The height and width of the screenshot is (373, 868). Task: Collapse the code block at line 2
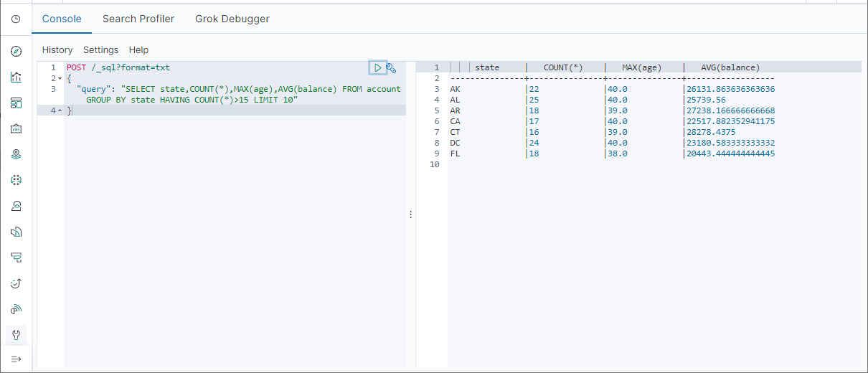pos(60,78)
